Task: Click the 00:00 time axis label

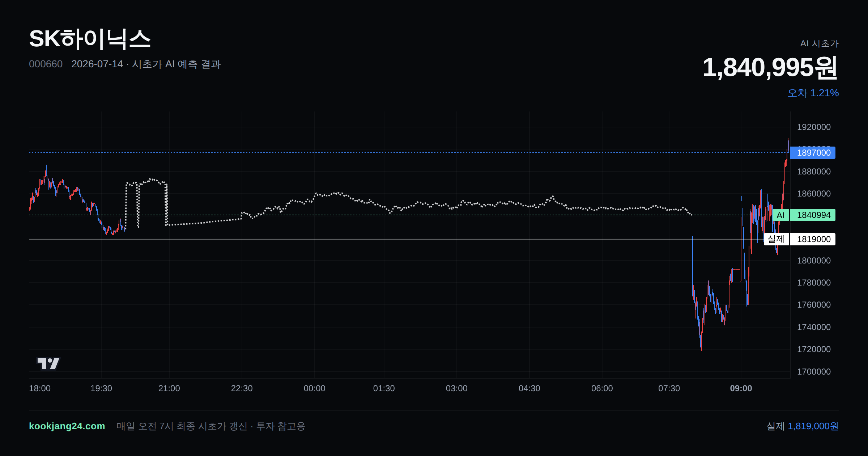Action: click(x=315, y=388)
